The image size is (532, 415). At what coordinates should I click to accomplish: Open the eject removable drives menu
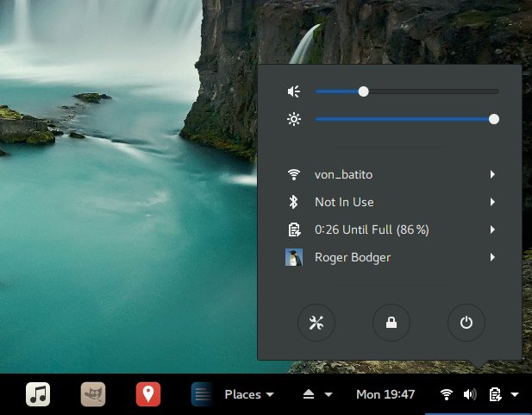316,394
